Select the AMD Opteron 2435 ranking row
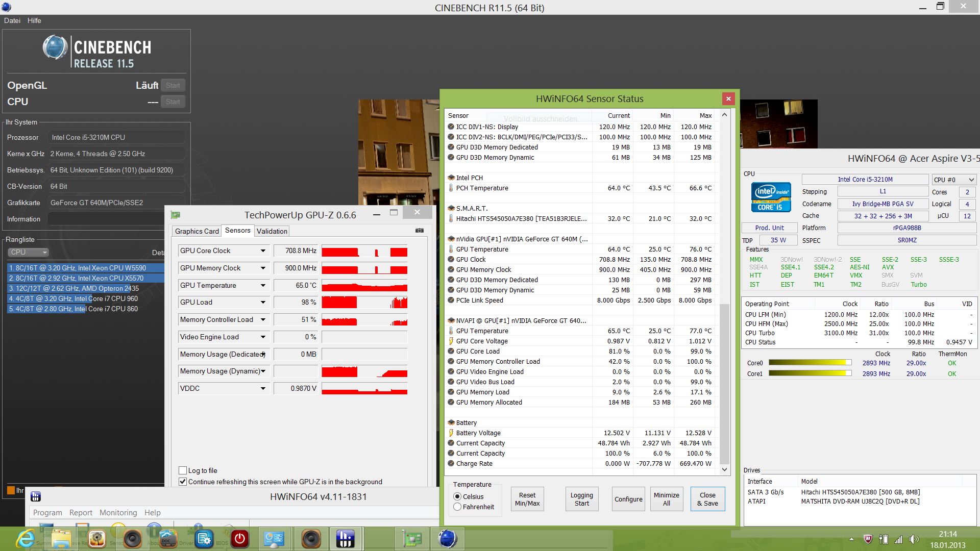This screenshot has width=980, height=551. click(x=86, y=288)
